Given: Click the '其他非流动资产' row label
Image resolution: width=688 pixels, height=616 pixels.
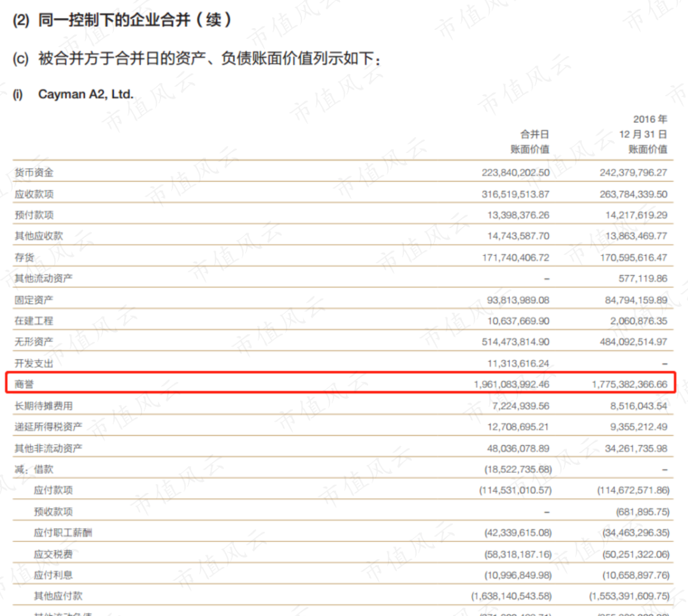Looking at the screenshot, I should tap(48, 448).
